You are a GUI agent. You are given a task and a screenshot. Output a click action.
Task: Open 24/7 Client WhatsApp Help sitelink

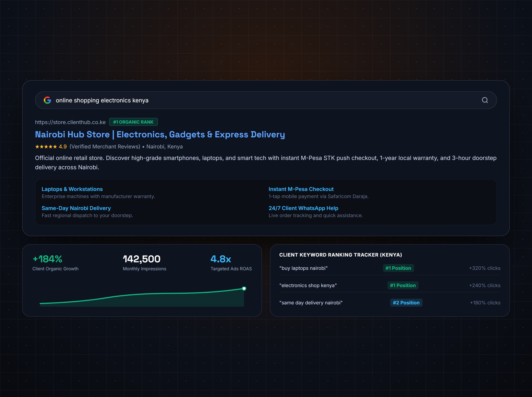click(x=303, y=208)
